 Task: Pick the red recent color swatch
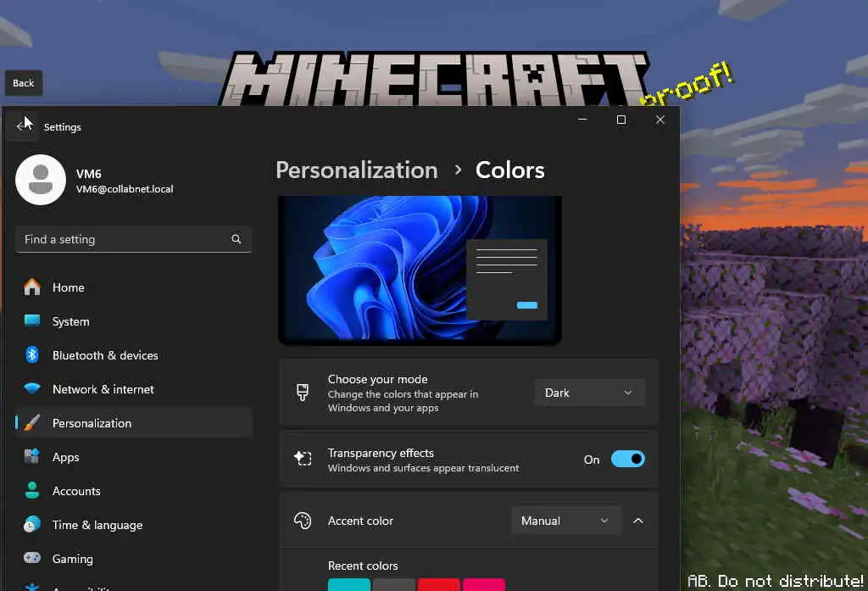(x=438, y=584)
